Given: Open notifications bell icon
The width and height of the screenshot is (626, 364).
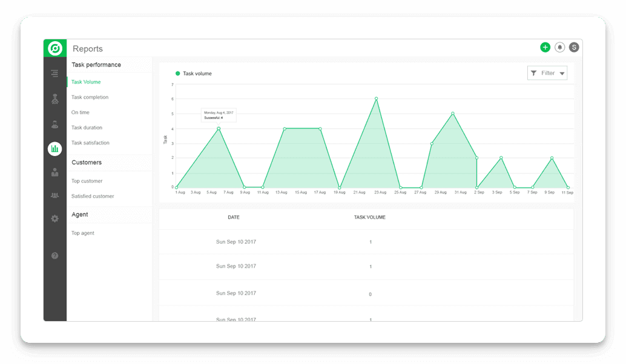Looking at the screenshot, I should tap(559, 47).
